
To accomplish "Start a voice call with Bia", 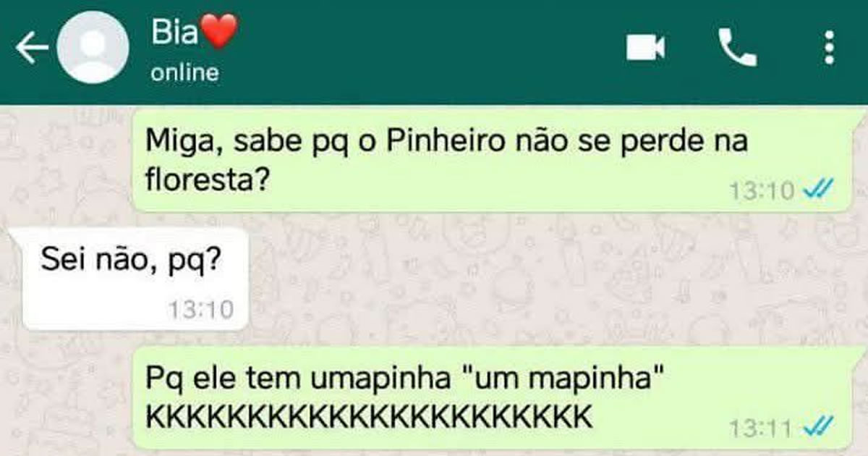I will coord(737,48).
